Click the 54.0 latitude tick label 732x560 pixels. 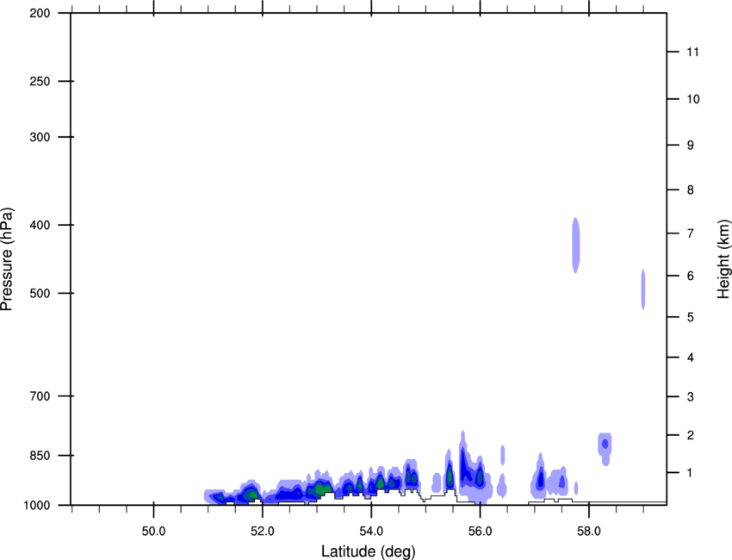pos(371,532)
